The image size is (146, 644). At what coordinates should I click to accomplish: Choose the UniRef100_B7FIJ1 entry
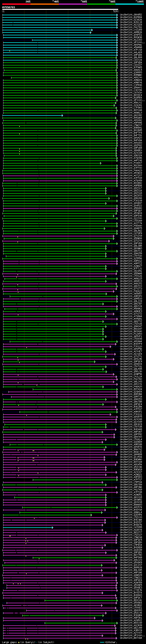[131, 268]
